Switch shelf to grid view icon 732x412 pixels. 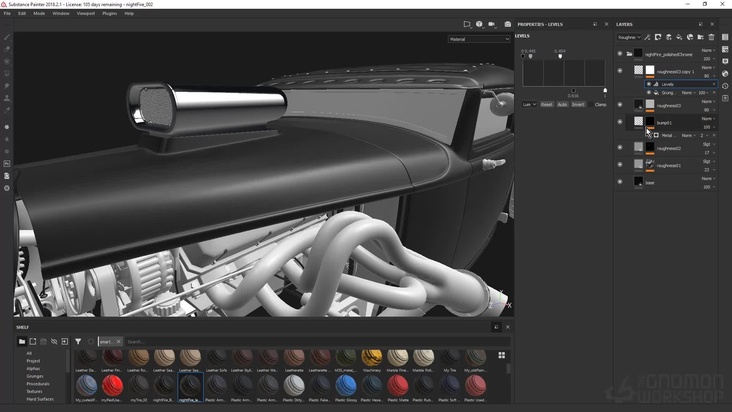click(x=501, y=355)
